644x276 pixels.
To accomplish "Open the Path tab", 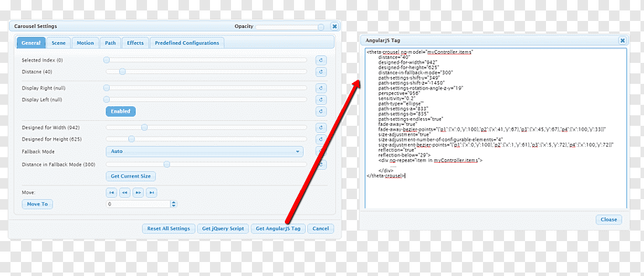I will (111, 43).
